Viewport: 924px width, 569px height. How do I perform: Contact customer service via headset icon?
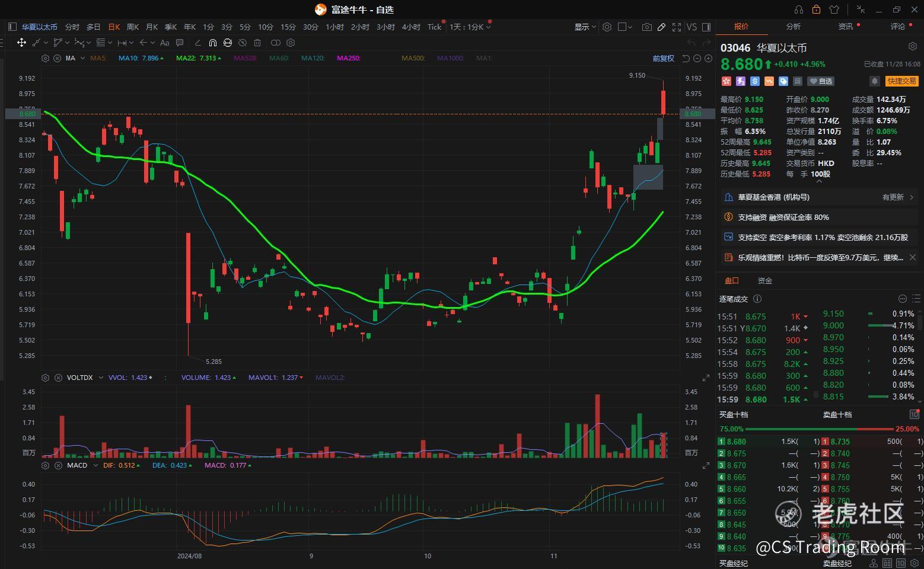click(799, 9)
